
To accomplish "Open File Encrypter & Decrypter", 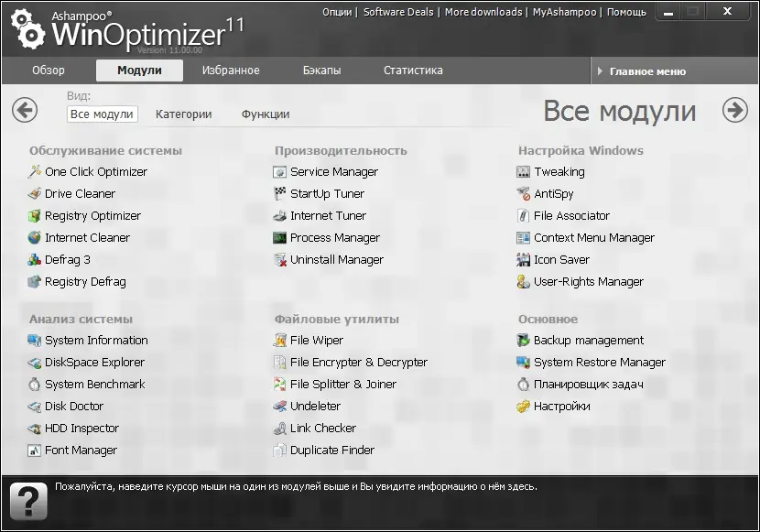I will 350,362.
